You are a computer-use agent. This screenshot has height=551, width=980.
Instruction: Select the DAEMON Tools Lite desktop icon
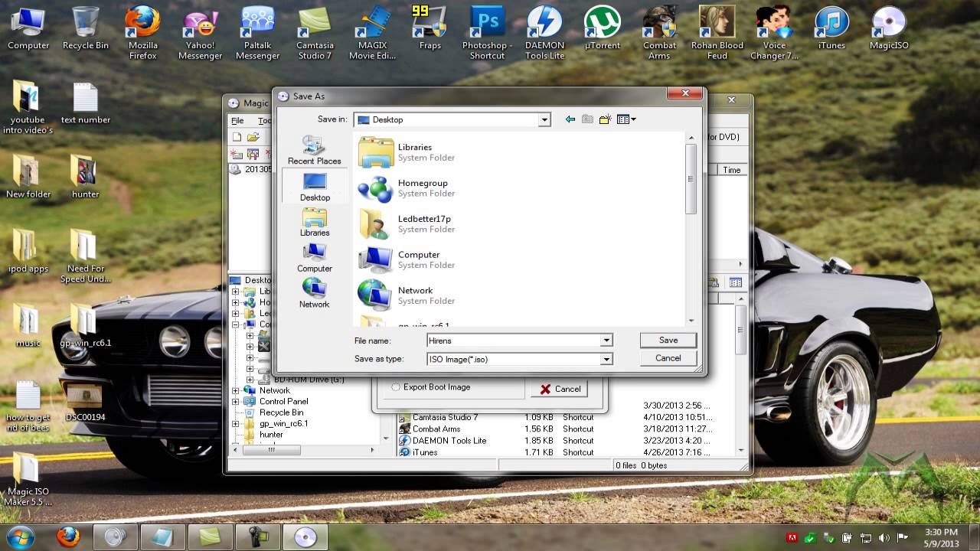coord(544,33)
